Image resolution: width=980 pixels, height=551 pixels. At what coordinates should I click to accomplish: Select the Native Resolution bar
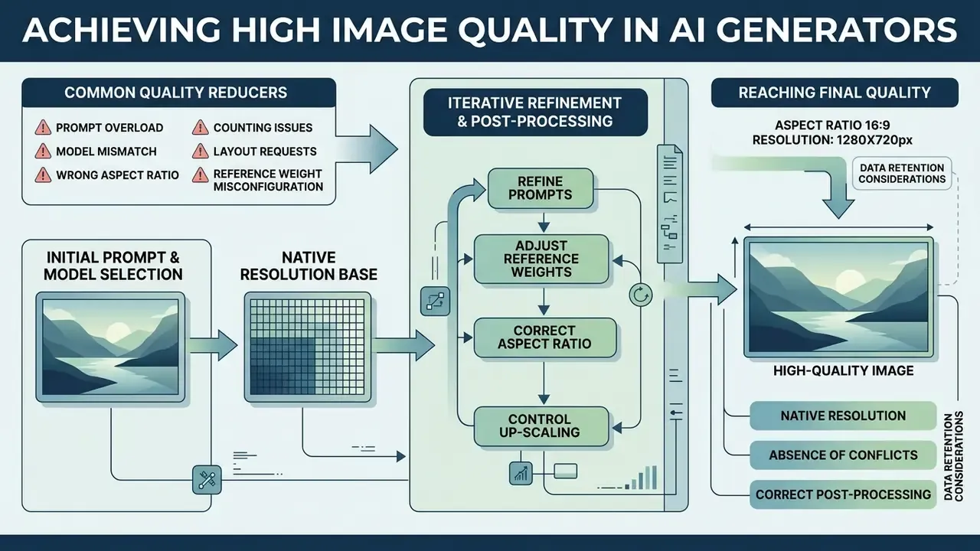click(843, 416)
